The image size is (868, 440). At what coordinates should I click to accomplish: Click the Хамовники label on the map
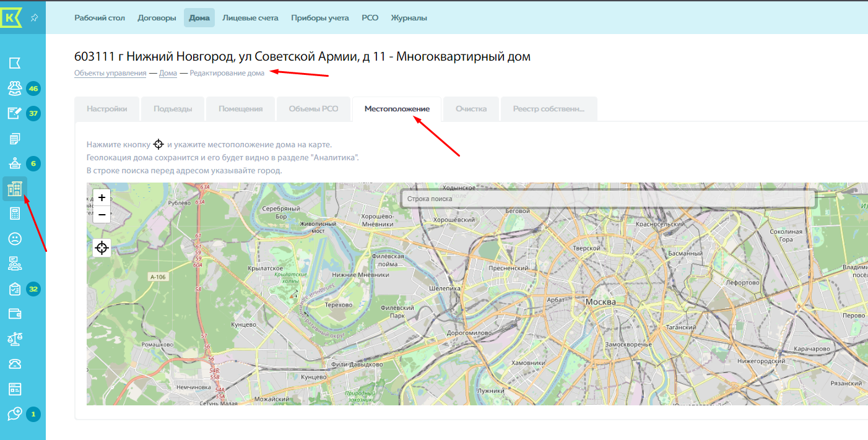point(529,363)
